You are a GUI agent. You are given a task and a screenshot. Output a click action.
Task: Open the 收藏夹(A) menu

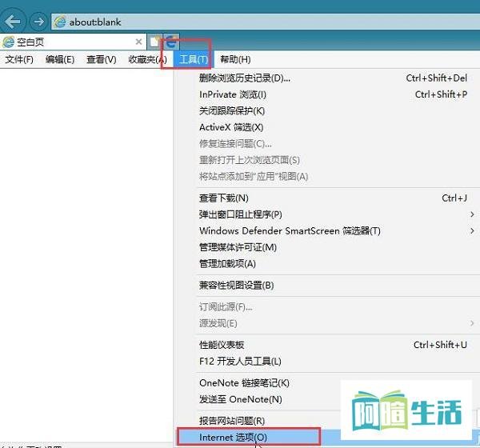point(147,59)
